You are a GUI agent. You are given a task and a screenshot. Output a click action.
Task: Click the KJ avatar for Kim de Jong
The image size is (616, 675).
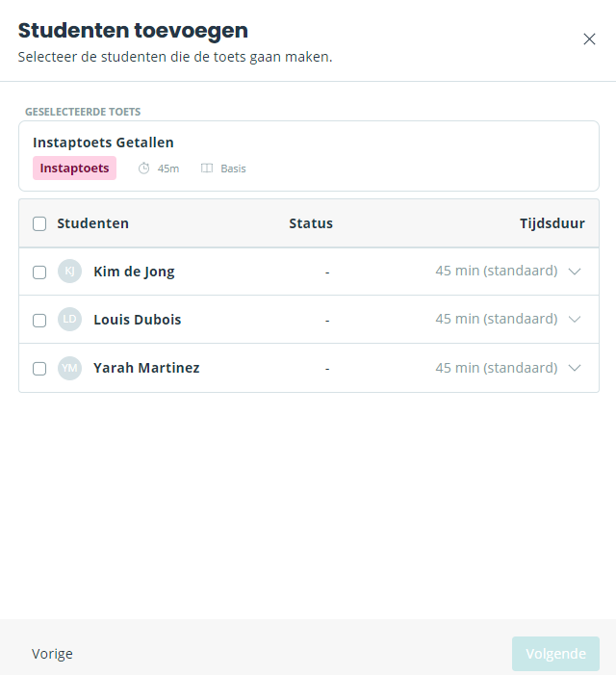[69, 272]
